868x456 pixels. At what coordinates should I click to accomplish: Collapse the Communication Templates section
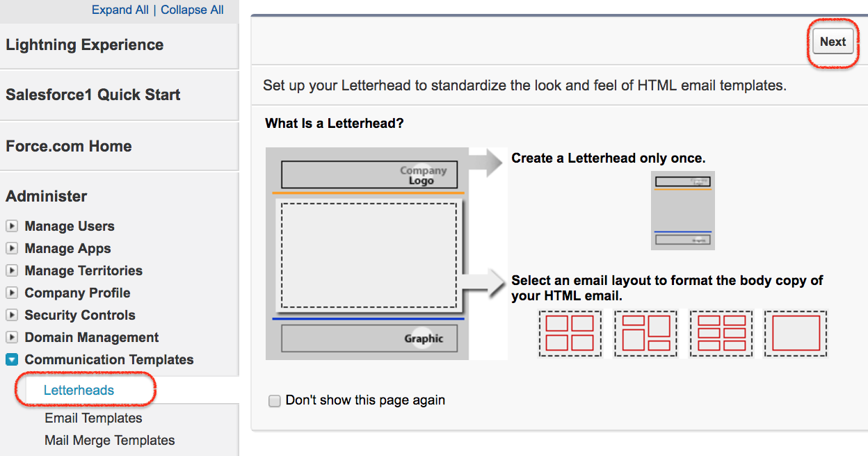coord(12,359)
